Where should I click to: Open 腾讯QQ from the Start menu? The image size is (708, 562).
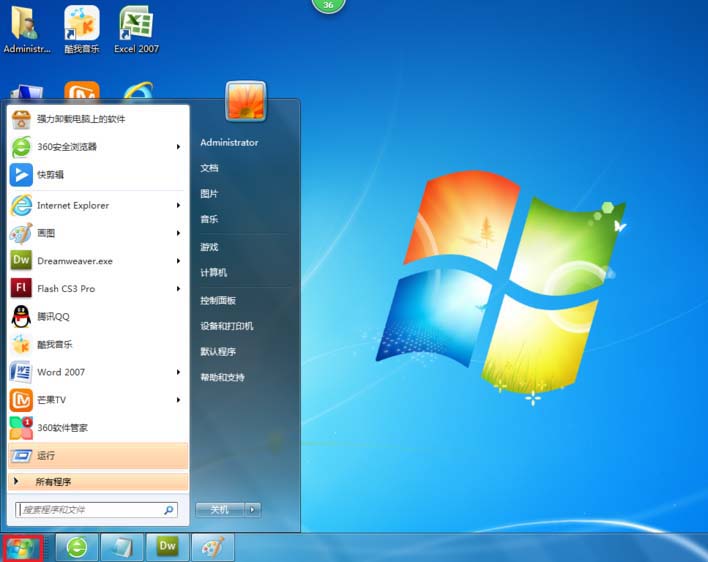click(98, 316)
